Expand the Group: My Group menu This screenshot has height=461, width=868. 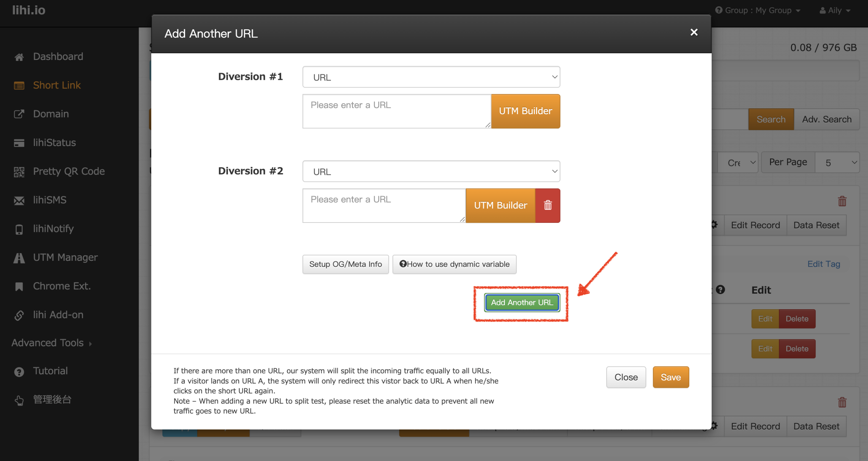click(758, 11)
